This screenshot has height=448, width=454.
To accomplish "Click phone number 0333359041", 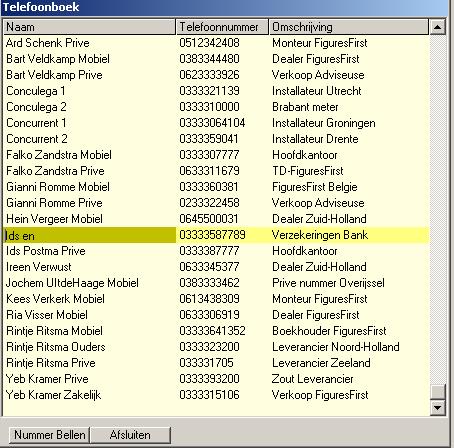I will [x=209, y=139].
